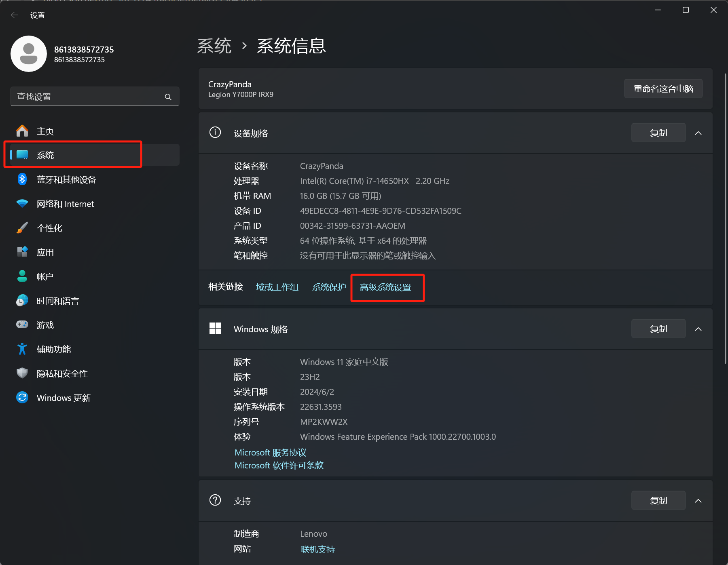Screen dimensions: 728x565
Task: Click the Bluetooth icon in sidebar
Action: 22,179
